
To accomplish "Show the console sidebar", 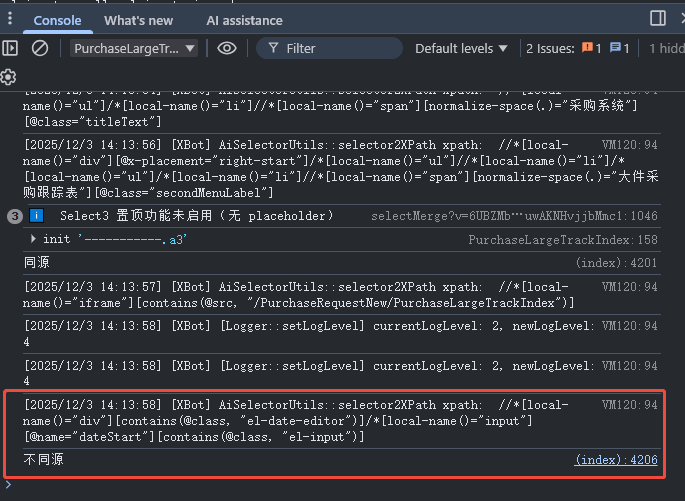I will tap(10, 48).
